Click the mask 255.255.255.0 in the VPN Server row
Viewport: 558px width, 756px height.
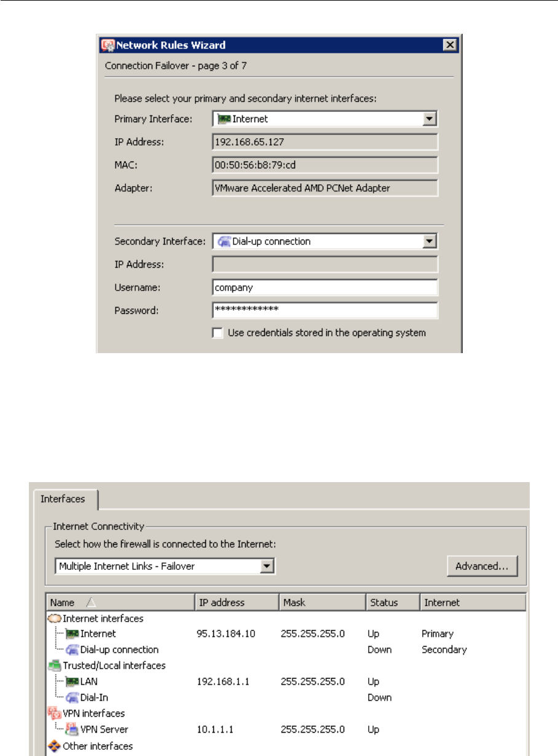(312, 730)
